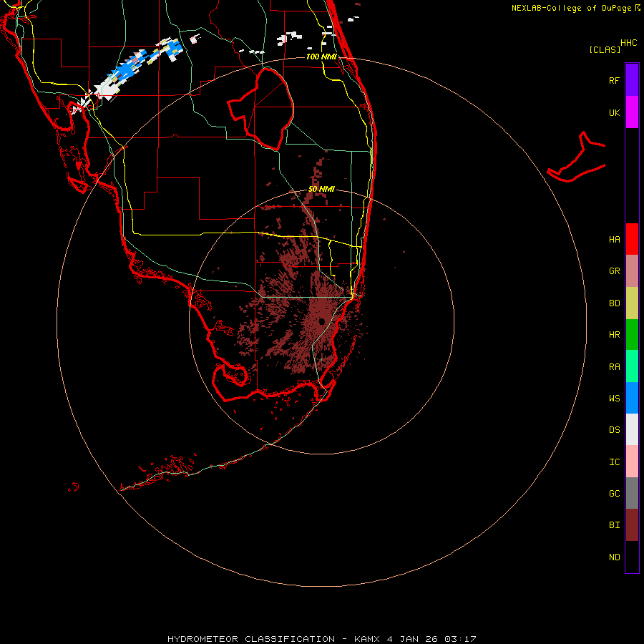
Task: Click the BD legend label
Action: click(x=614, y=303)
